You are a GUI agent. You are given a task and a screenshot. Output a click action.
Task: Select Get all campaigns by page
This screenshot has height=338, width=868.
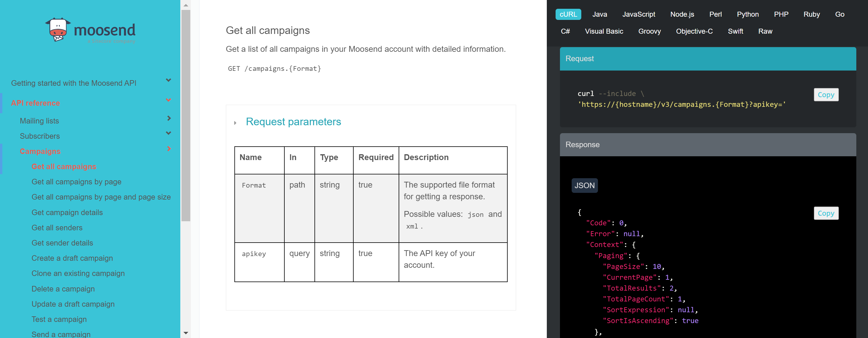[x=76, y=181]
